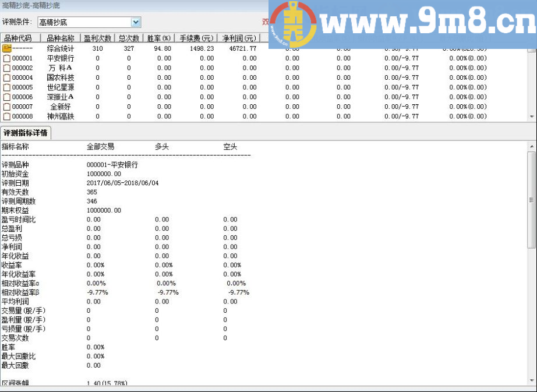This screenshot has height=392, width=537.
Task: Sort by 品种名称 column header
Action: coord(60,38)
